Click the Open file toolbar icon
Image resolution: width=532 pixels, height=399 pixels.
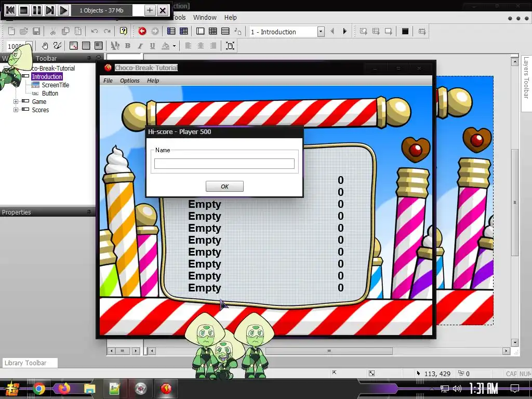24,31
